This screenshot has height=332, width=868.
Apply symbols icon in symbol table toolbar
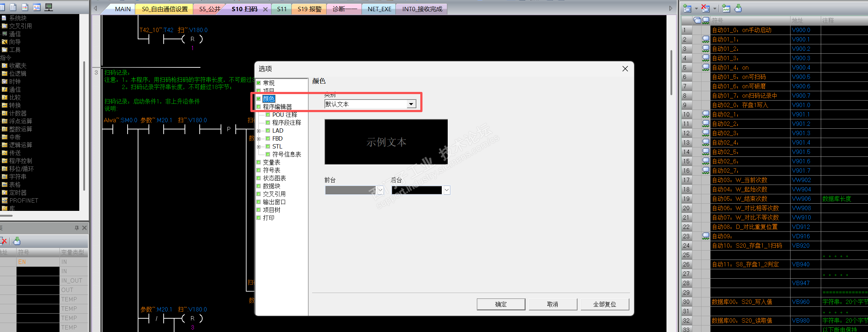coord(738,8)
